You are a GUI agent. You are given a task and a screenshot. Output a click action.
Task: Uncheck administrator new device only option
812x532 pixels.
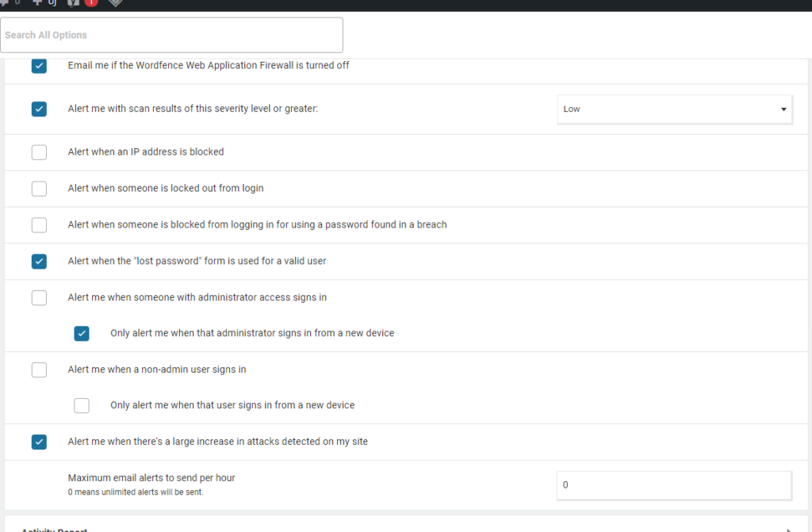point(82,334)
